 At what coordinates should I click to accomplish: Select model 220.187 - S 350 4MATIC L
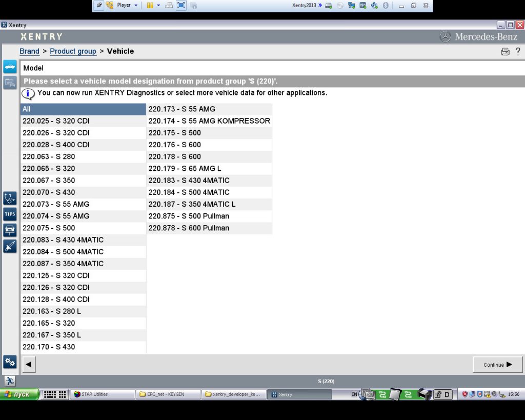(209, 204)
